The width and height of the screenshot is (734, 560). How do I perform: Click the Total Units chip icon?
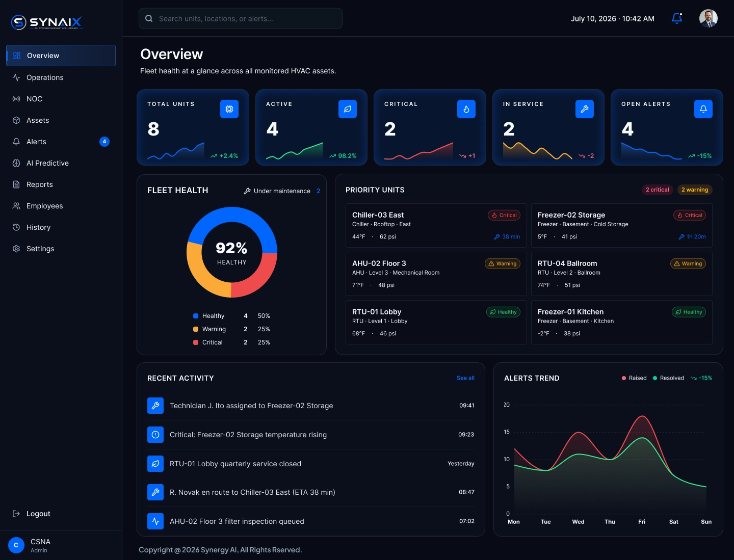[229, 109]
